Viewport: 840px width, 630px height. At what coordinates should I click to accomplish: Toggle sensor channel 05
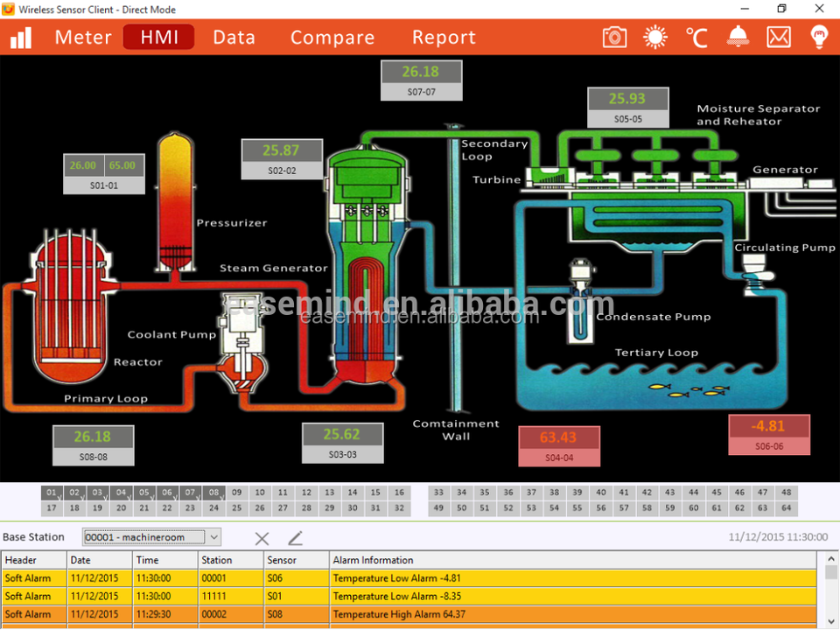tap(144, 493)
